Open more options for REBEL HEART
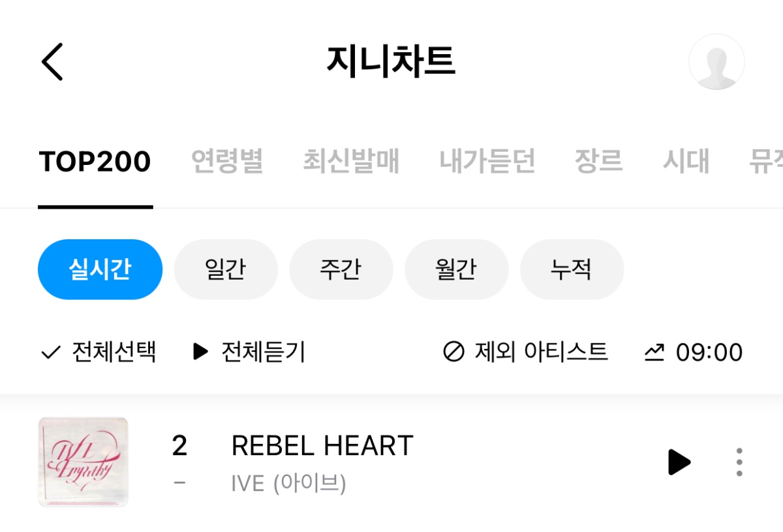 tap(739, 462)
